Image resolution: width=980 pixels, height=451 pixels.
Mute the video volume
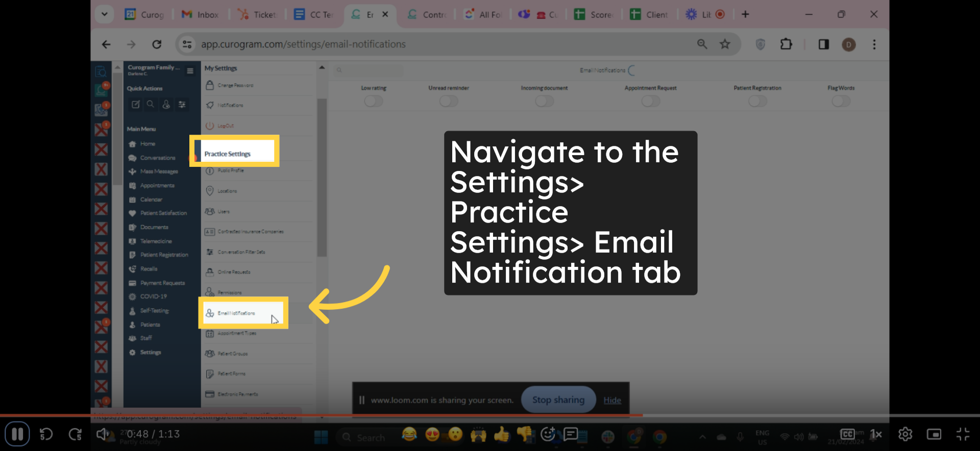[102, 434]
